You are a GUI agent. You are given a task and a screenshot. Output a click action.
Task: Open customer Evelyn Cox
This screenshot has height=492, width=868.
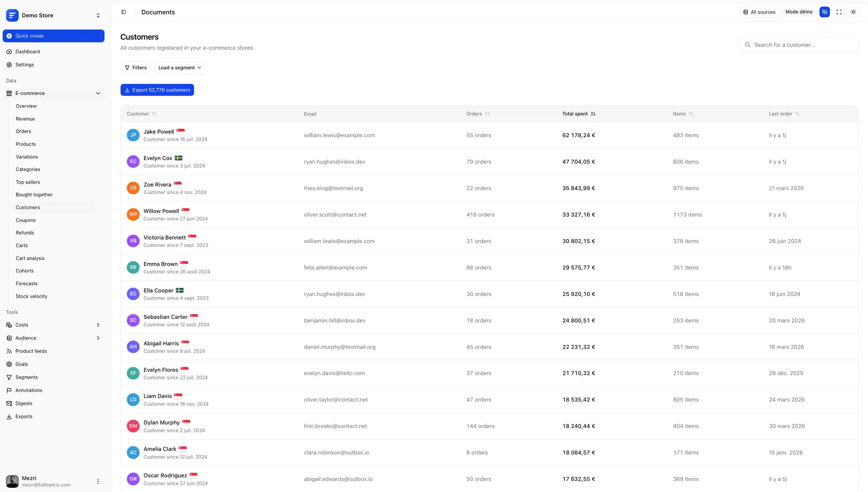point(158,158)
